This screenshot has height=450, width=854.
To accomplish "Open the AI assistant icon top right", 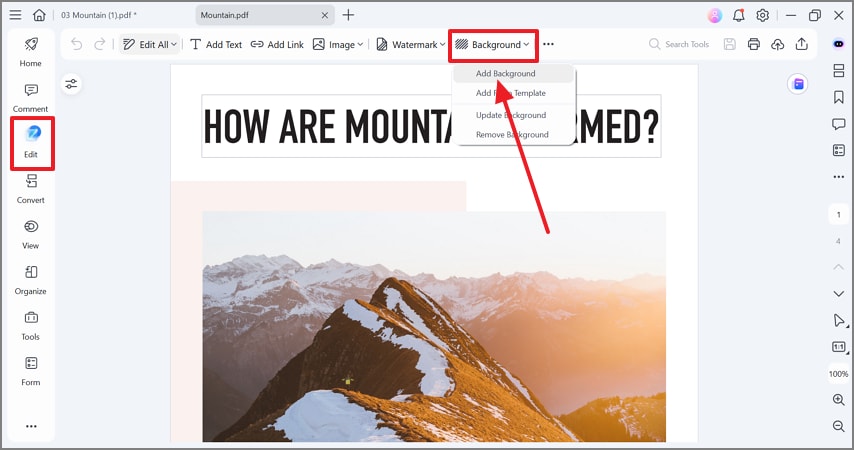I will pos(839,44).
